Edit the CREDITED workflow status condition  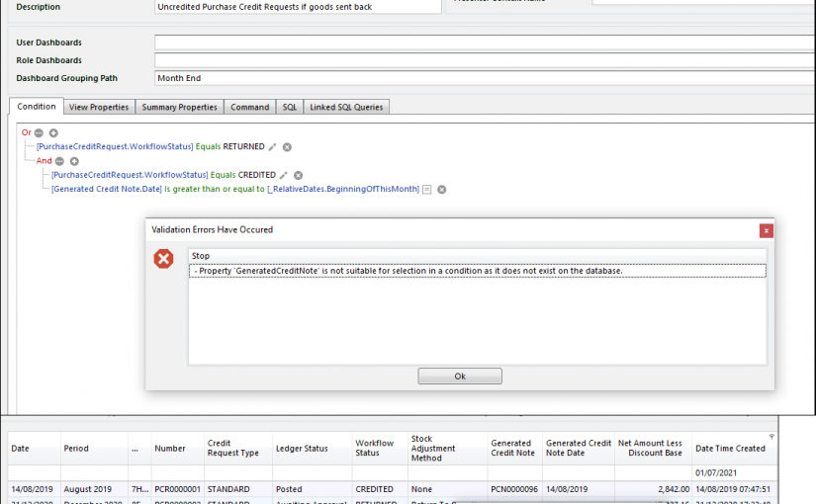point(284,175)
